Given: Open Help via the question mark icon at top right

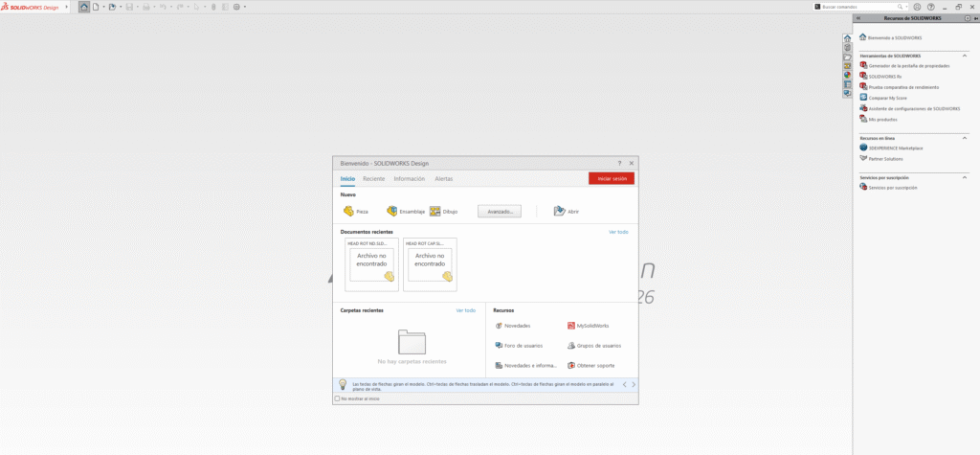Looking at the screenshot, I should (930, 7).
